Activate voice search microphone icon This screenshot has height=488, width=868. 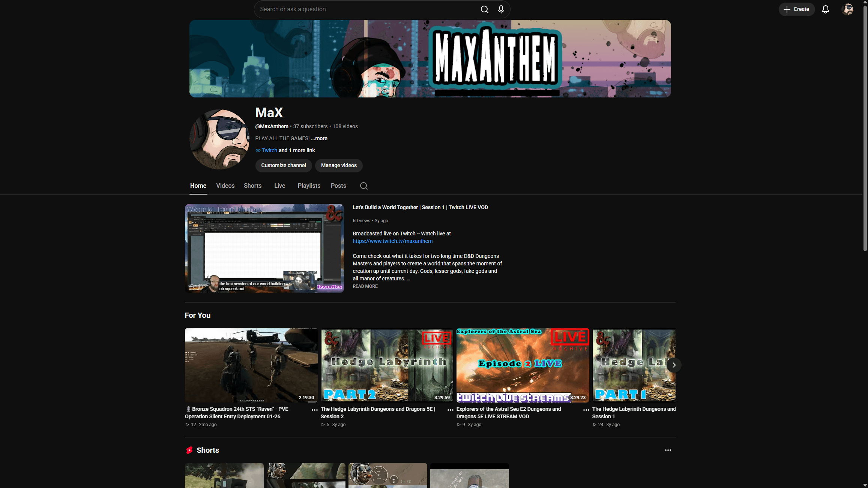point(501,9)
